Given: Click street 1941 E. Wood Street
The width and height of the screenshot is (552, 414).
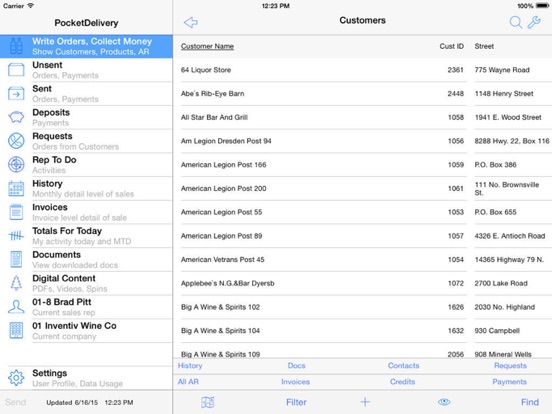Looking at the screenshot, I should (x=508, y=117).
